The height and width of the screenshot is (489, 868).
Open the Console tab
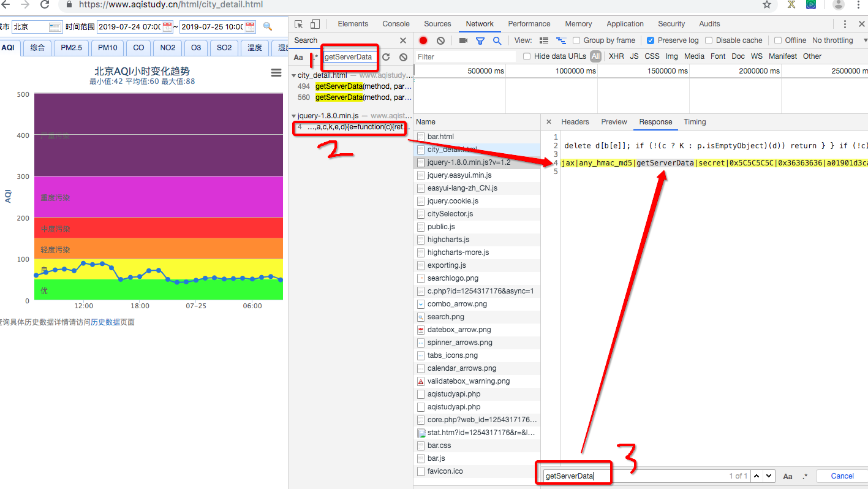[x=396, y=24]
